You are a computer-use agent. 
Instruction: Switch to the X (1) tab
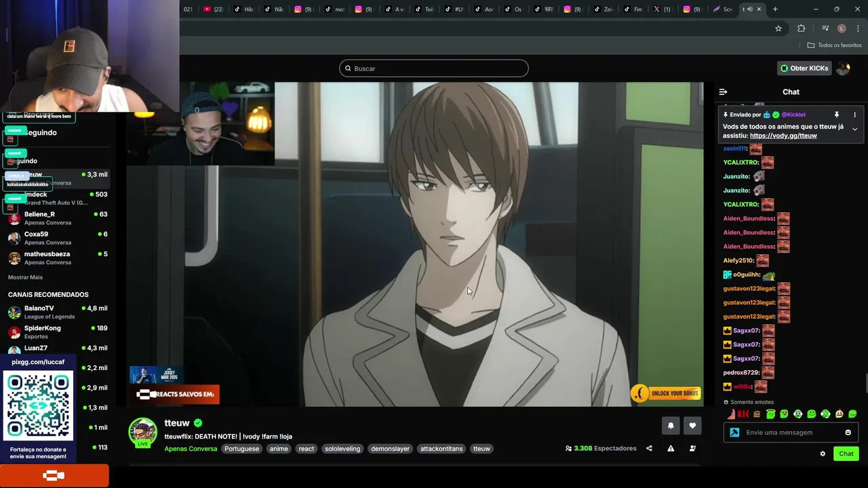662,9
